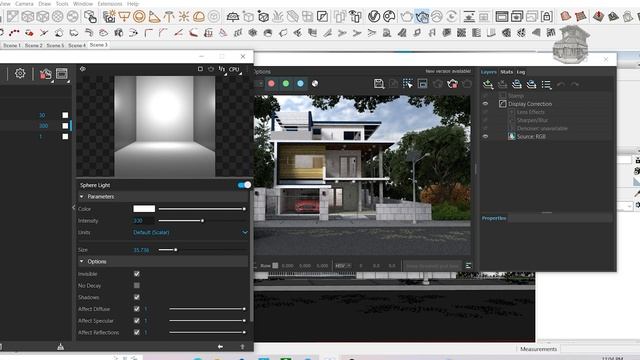The image size is (640, 360).
Task: Open the CPU render engine dropdown
Action: pos(236,70)
